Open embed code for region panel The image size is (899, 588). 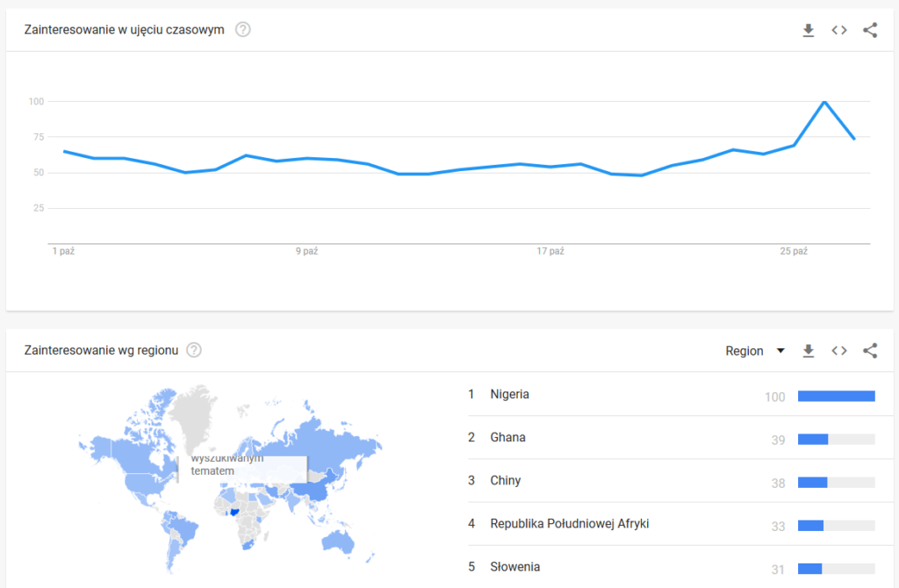click(839, 351)
